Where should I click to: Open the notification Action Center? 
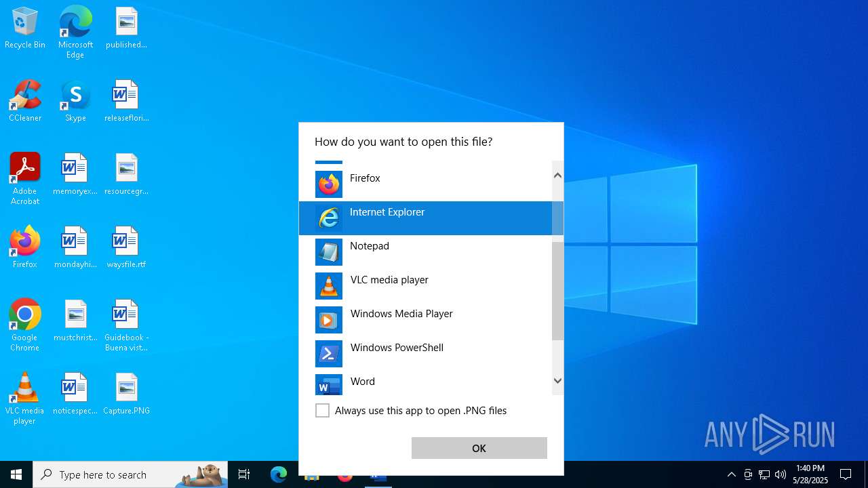[x=846, y=474]
